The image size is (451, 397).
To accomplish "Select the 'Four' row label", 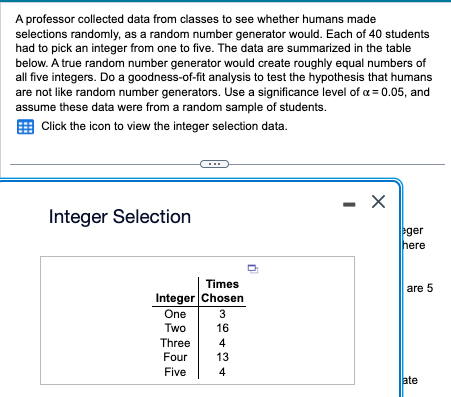I will pyautogui.click(x=175, y=357).
